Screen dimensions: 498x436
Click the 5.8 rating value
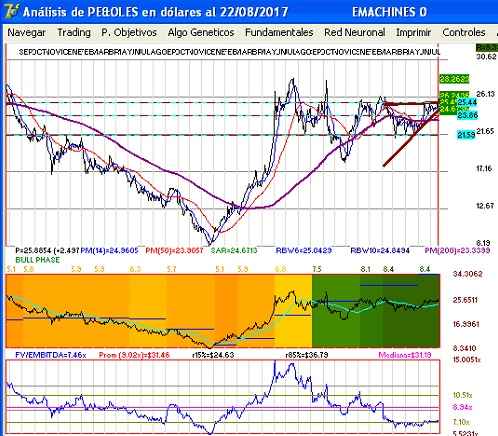pyautogui.click(x=29, y=269)
